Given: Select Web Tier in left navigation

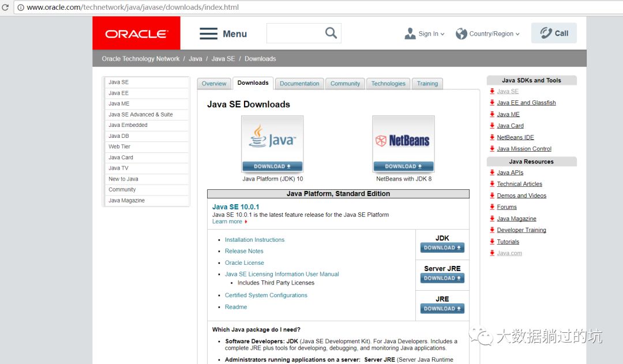Looking at the screenshot, I should tap(146, 147).
